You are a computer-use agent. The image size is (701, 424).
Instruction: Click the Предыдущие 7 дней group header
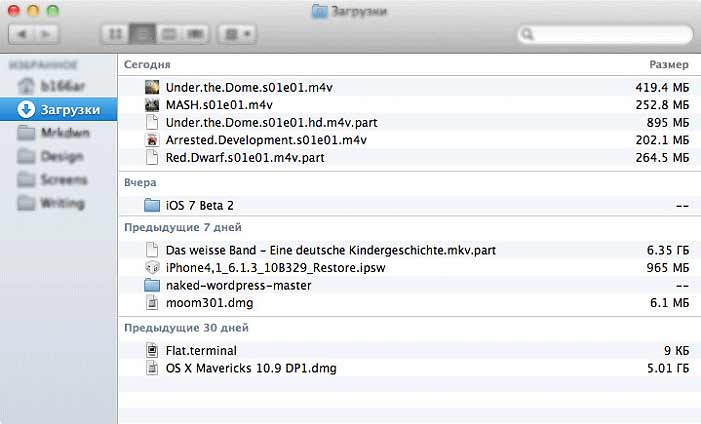point(182,227)
